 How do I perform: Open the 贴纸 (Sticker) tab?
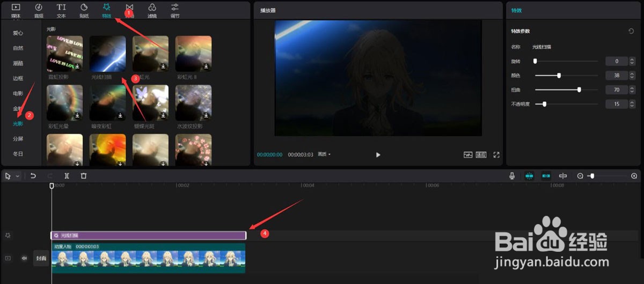click(x=84, y=10)
